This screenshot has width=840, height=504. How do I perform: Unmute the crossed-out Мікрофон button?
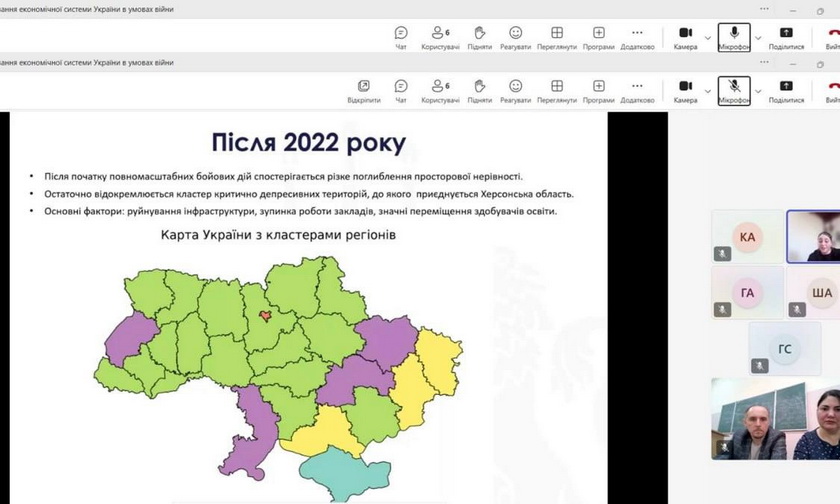click(734, 91)
